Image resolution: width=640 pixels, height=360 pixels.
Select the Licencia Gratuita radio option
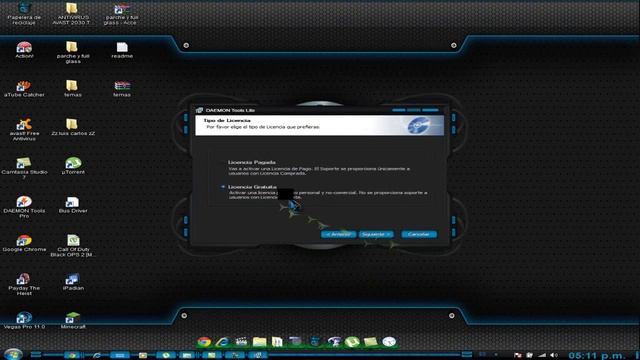223,187
